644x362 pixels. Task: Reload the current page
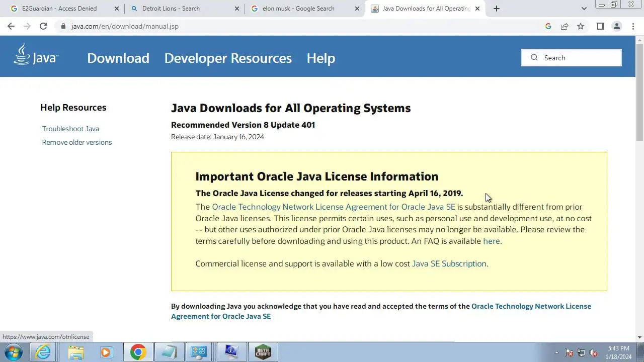point(43,26)
